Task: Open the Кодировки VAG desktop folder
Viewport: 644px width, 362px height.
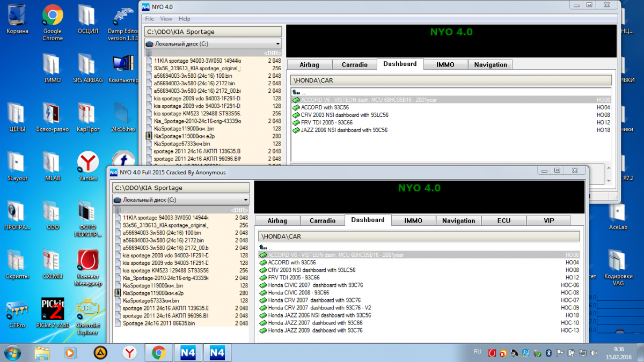Action: (x=618, y=268)
